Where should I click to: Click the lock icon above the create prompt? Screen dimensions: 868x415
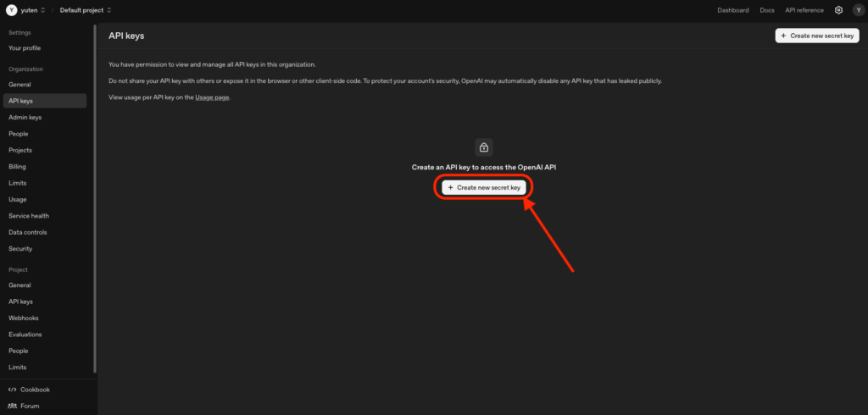tap(483, 147)
